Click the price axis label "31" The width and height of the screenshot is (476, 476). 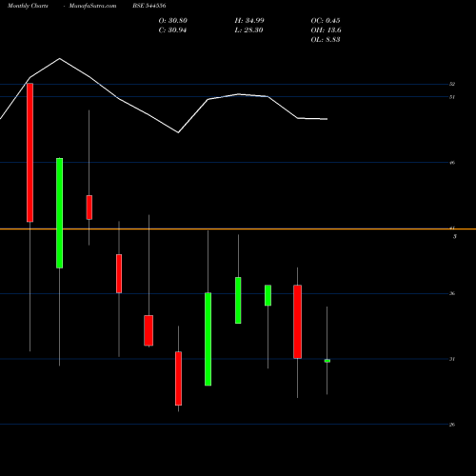452,359
